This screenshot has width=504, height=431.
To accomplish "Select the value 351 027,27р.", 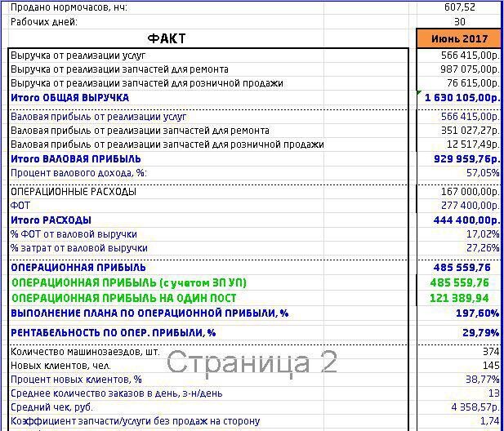I will (471, 131).
